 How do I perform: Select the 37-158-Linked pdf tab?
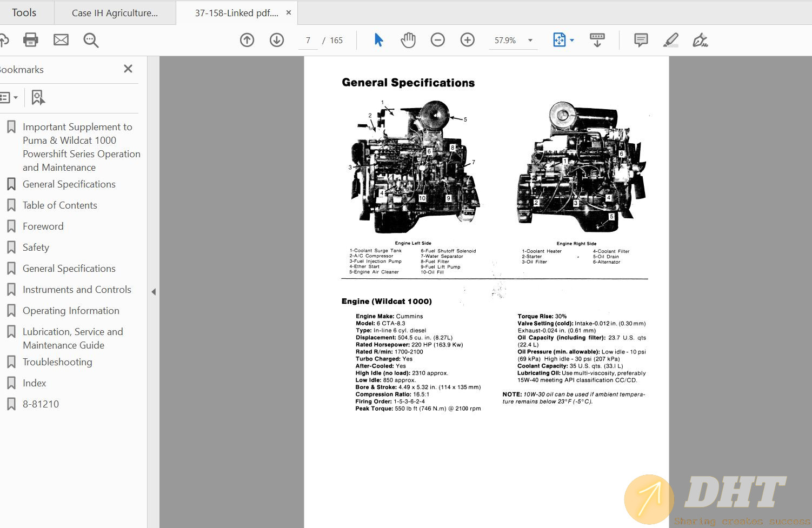pyautogui.click(x=237, y=13)
